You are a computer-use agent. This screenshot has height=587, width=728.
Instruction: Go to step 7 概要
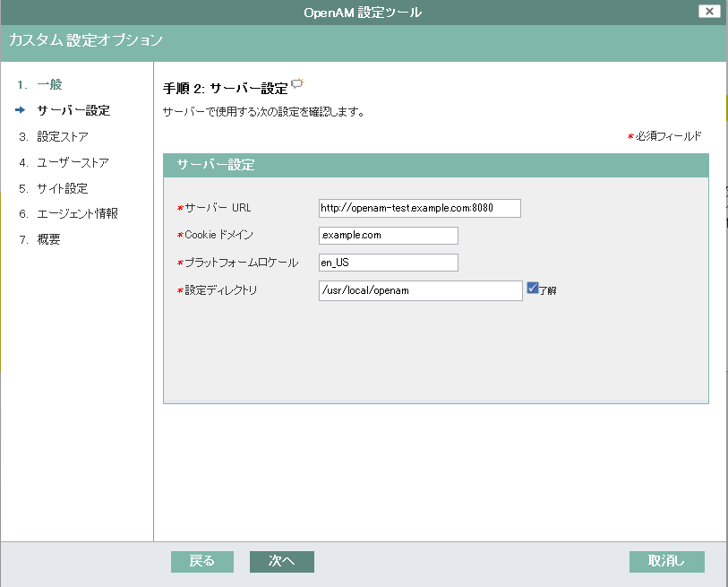click(x=48, y=240)
